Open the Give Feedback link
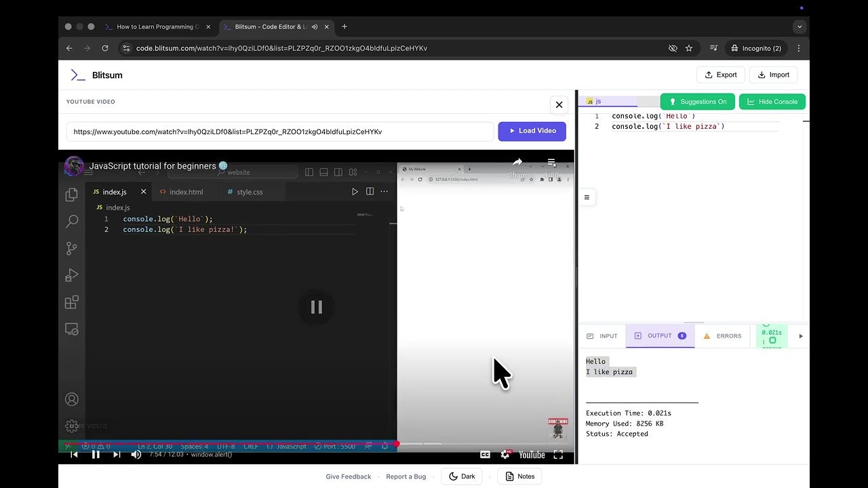This screenshot has width=868, height=488. click(348, 476)
